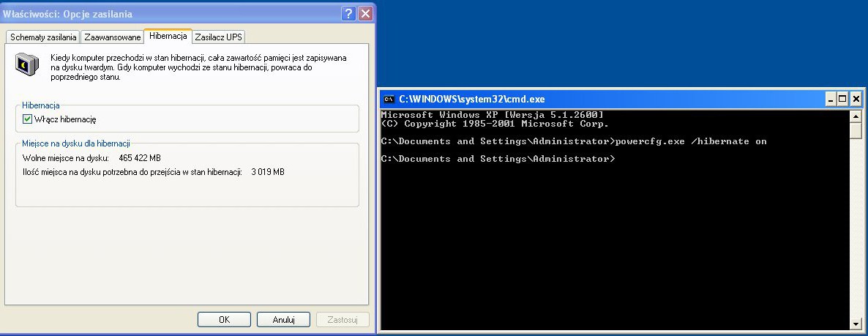Close the cmd.exe window
This screenshot has height=336, width=868.
[x=855, y=100]
